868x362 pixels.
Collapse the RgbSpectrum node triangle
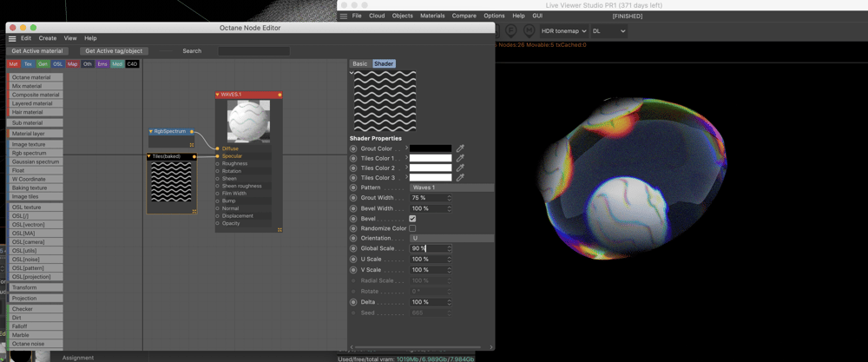coord(150,132)
